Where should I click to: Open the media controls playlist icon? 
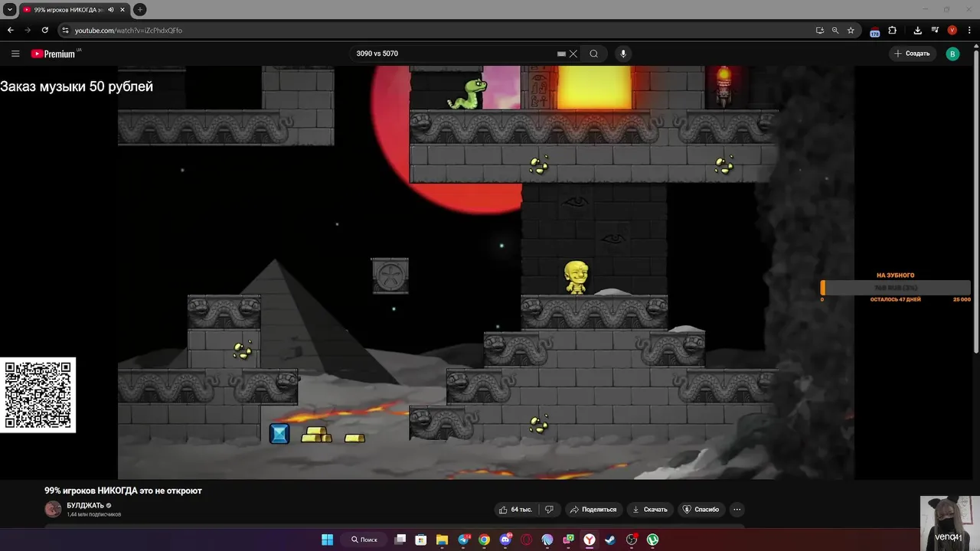pos(935,31)
